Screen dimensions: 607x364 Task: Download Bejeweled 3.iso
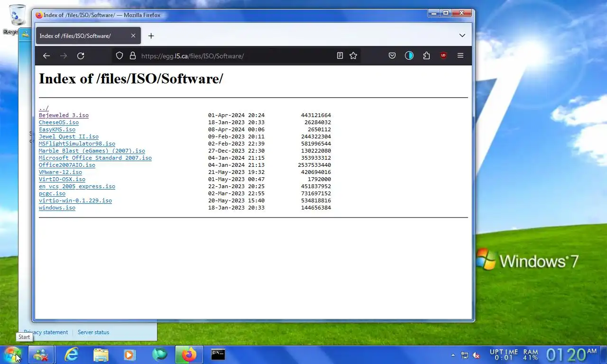[64, 115]
